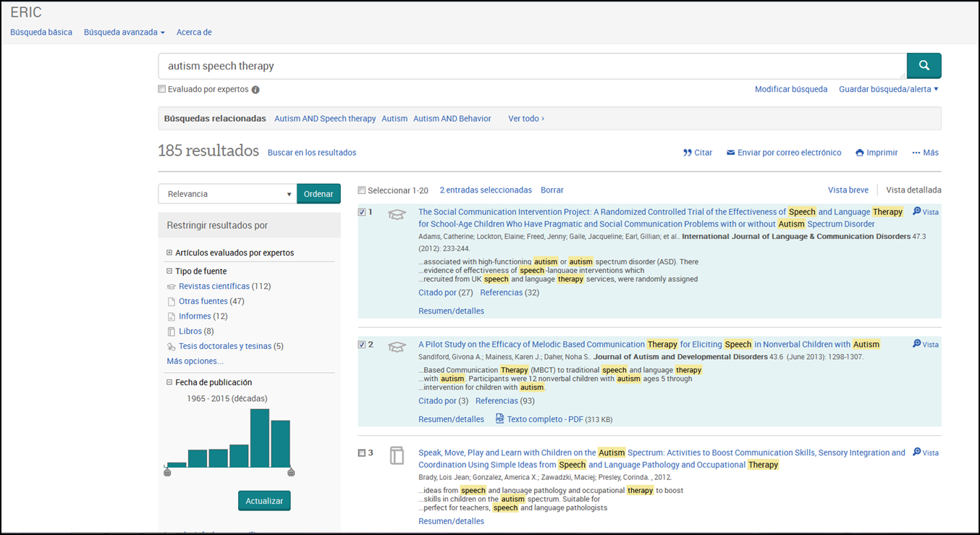The image size is (980, 535).
Task: Click the Actualizar button
Action: point(264,501)
